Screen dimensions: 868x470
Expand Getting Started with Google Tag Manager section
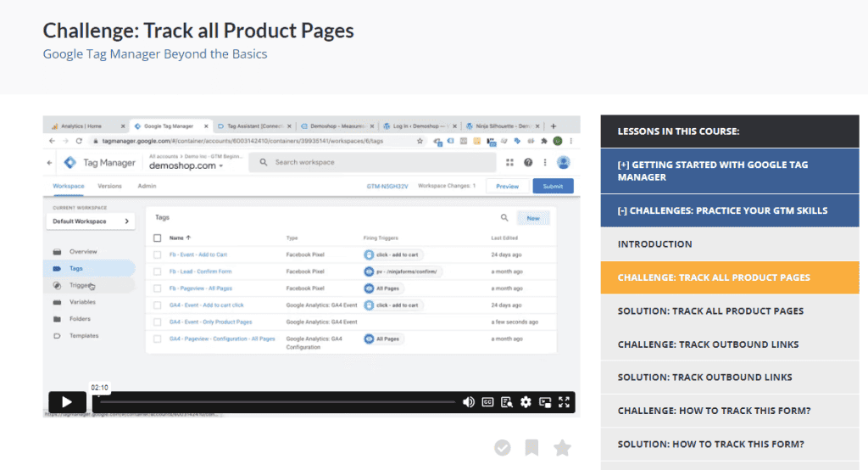(730, 171)
